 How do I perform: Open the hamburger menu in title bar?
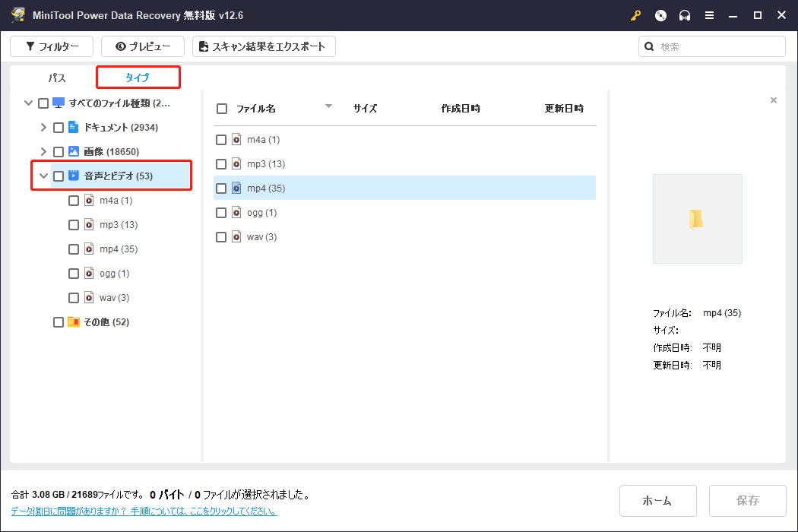pyautogui.click(x=709, y=16)
